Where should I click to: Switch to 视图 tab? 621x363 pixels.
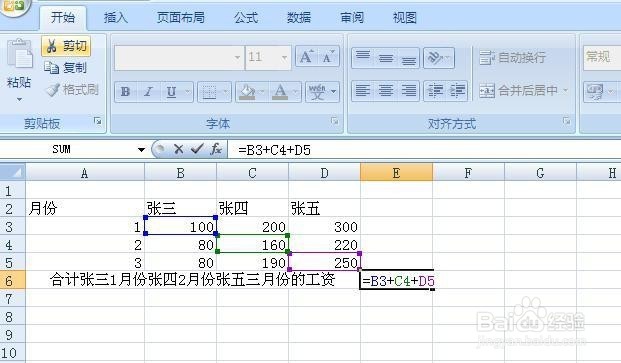coord(404,17)
